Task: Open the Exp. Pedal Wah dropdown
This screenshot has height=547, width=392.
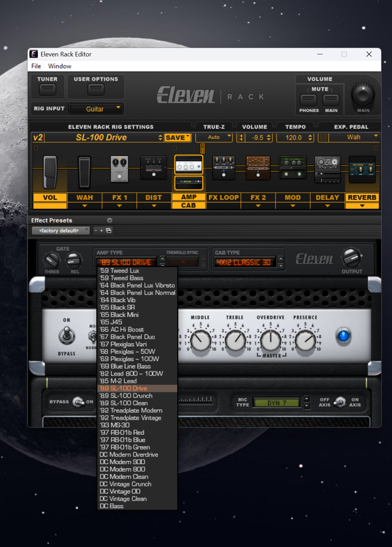Action: click(354, 137)
